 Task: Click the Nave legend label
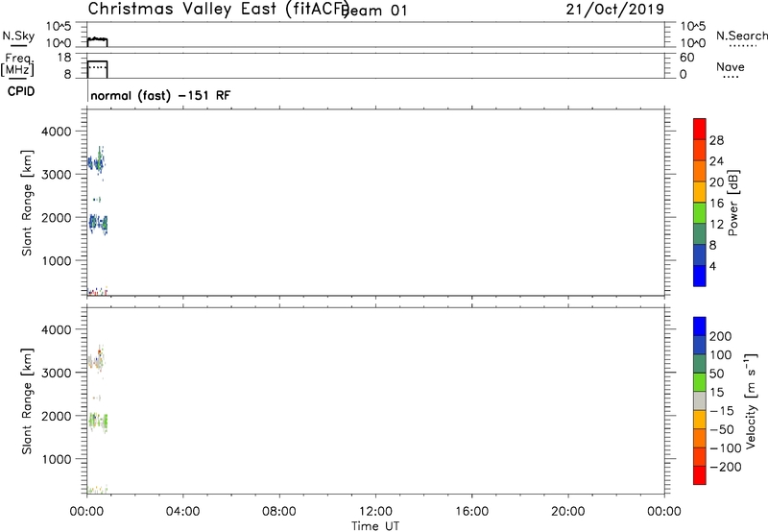(731, 66)
